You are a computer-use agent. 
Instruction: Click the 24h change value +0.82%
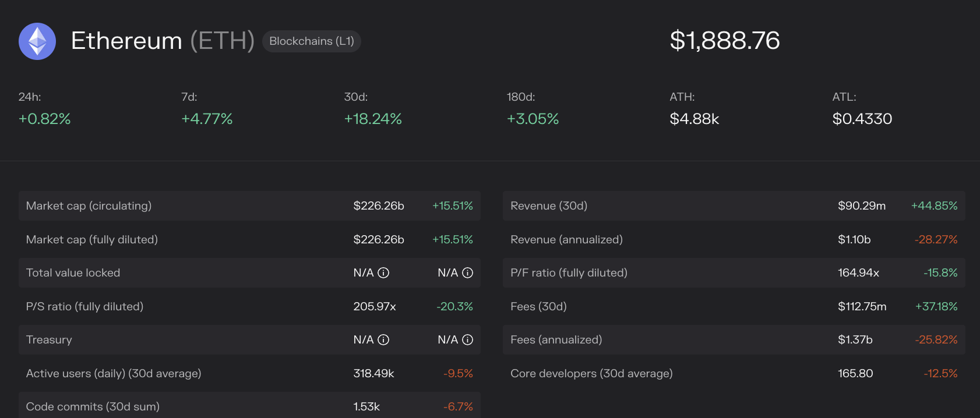point(45,119)
